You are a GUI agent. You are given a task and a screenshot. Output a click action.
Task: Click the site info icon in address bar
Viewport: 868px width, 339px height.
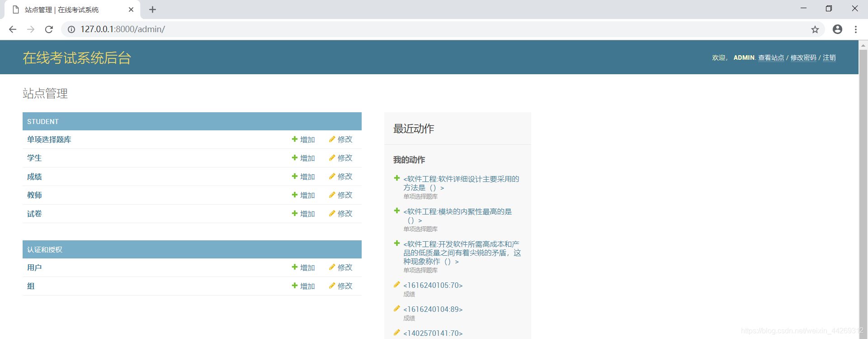tap(71, 29)
